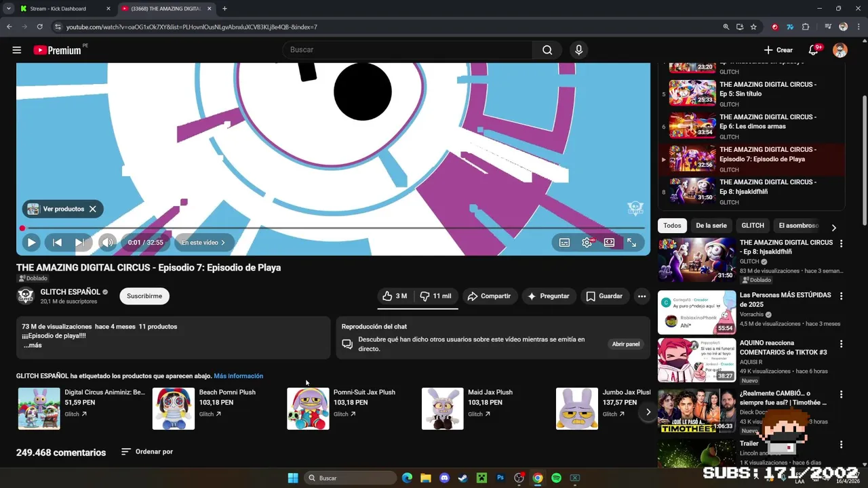Save video with Guardar button
This screenshot has width=868, height=488.
point(604,296)
